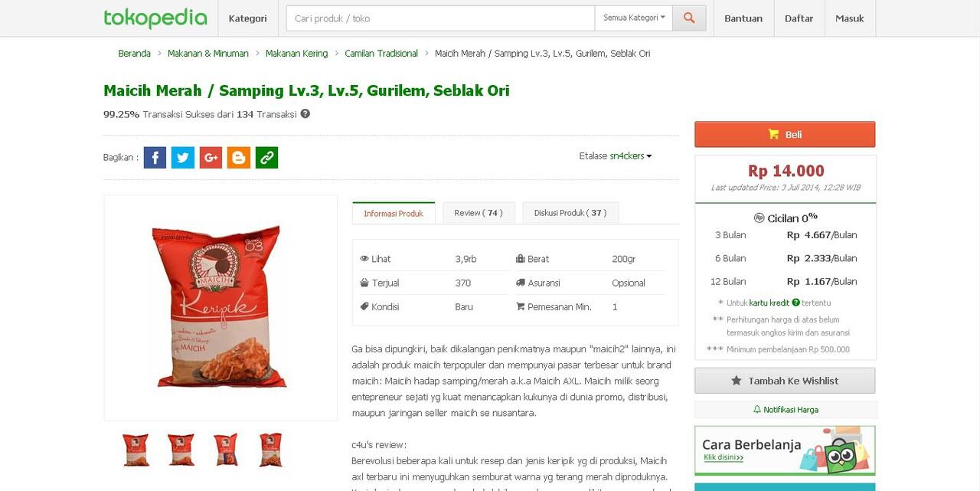Switch to the Review (74) tab

tap(479, 213)
